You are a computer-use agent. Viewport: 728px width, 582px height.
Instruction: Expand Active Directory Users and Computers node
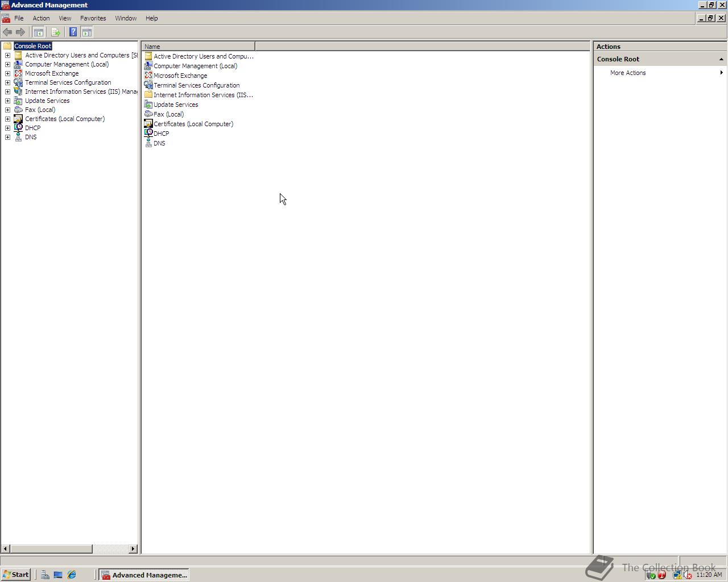point(7,55)
